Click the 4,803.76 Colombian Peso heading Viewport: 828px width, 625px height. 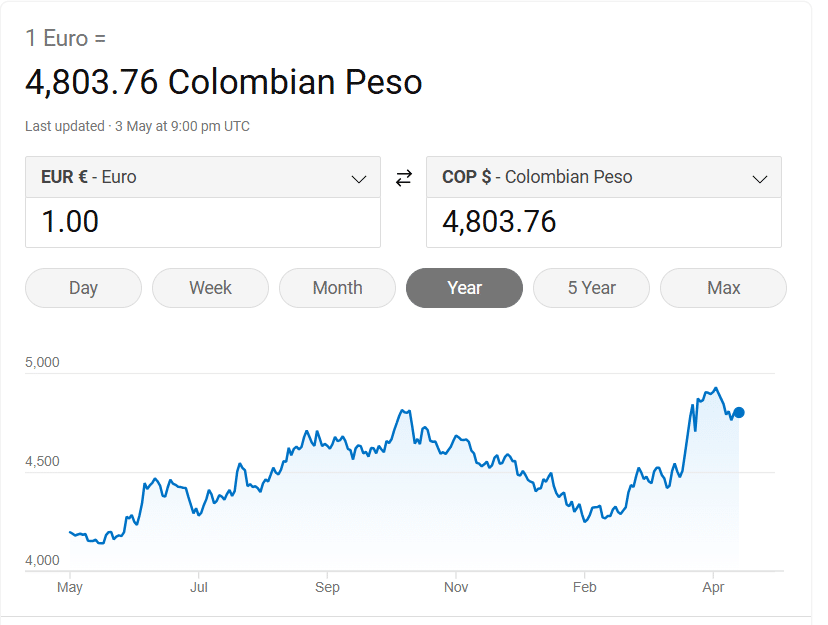click(x=223, y=82)
